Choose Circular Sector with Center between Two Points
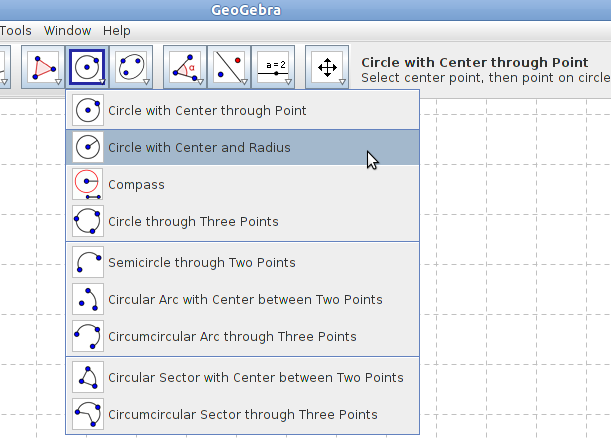This screenshot has width=611, height=439. pos(242,377)
